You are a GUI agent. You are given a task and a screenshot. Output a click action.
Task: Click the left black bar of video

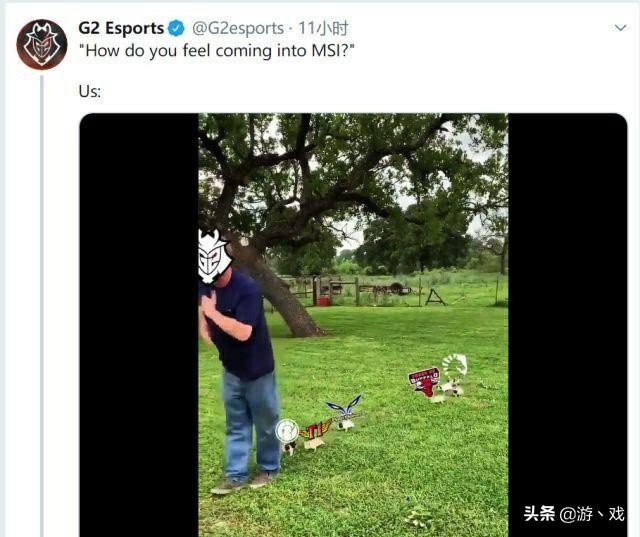pos(139,325)
